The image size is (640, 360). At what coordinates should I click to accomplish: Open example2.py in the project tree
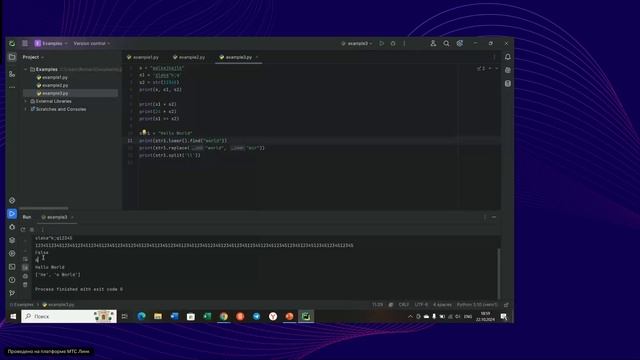(55, 85)
